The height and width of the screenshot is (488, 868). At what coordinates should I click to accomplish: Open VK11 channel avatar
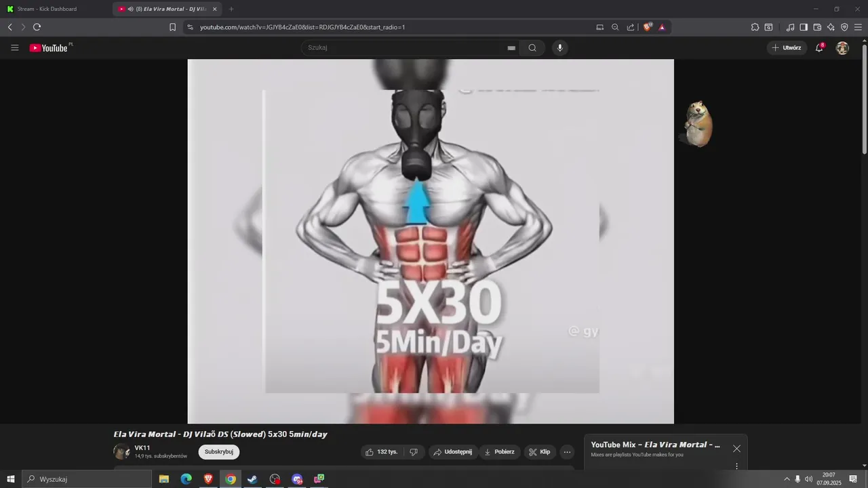121,451
